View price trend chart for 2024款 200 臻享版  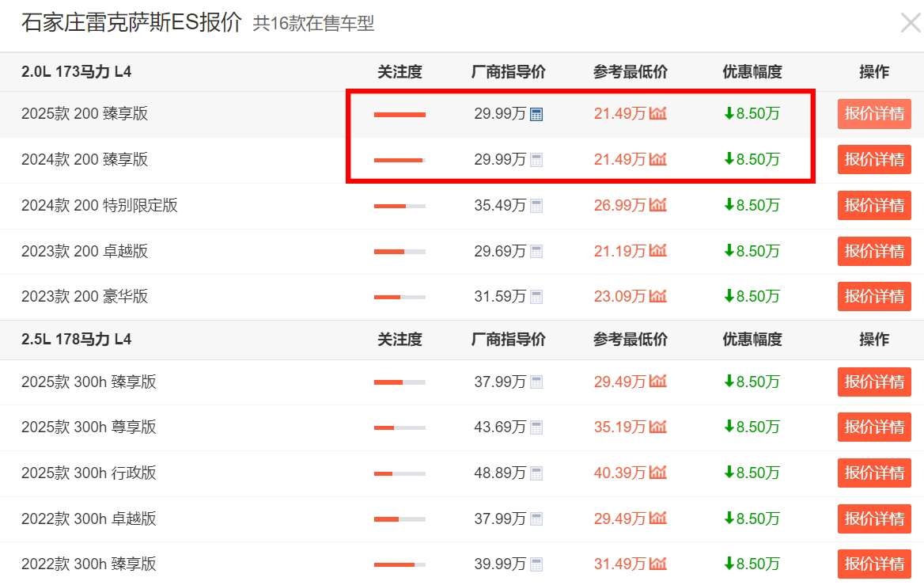(x=657, y=159)
